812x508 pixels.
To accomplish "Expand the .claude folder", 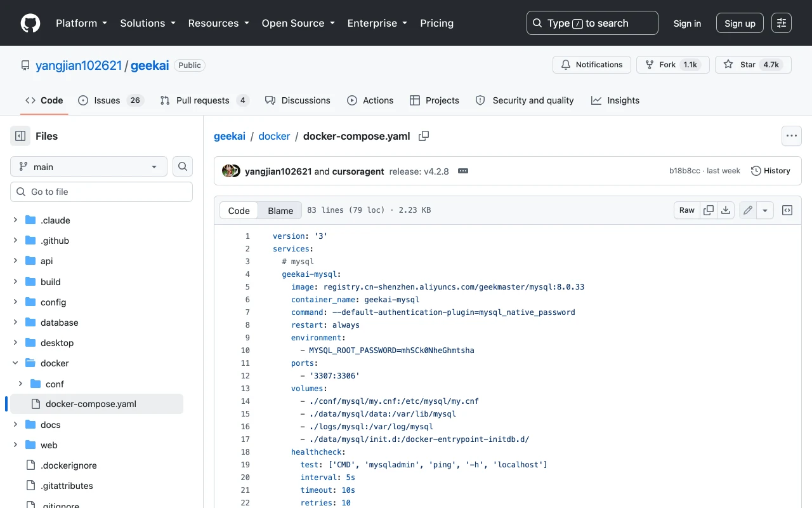I will (15, 220).
